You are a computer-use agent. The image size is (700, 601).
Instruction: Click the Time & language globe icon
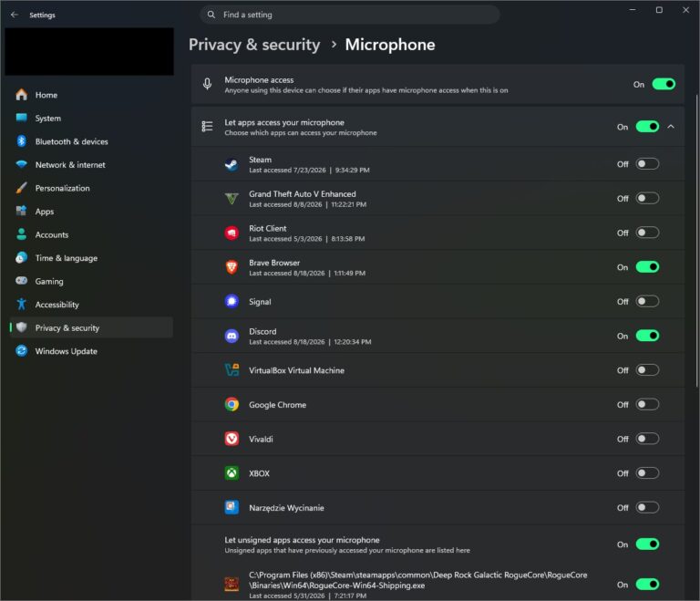tap(22, 258)
